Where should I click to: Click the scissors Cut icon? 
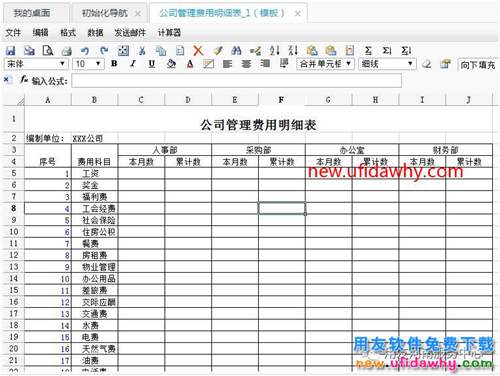142,51
